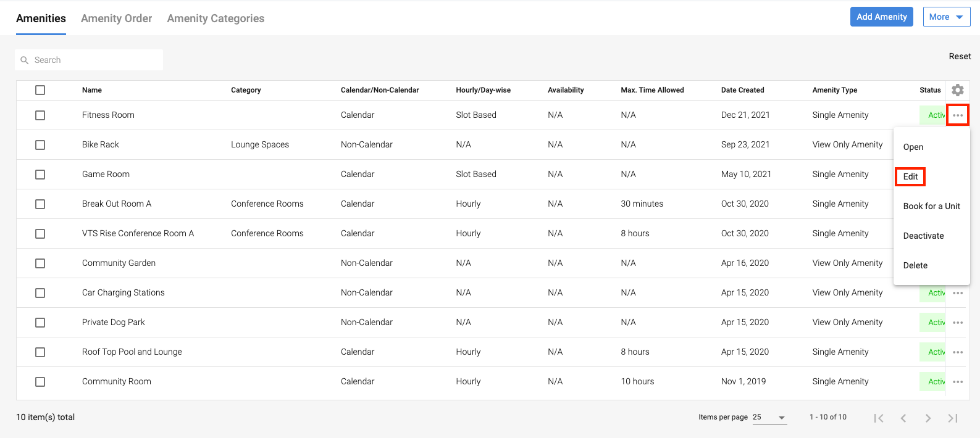Viewport: 980px width, 438px height.
Task: Jump to last page icon
Action: [x=952, y=418]
